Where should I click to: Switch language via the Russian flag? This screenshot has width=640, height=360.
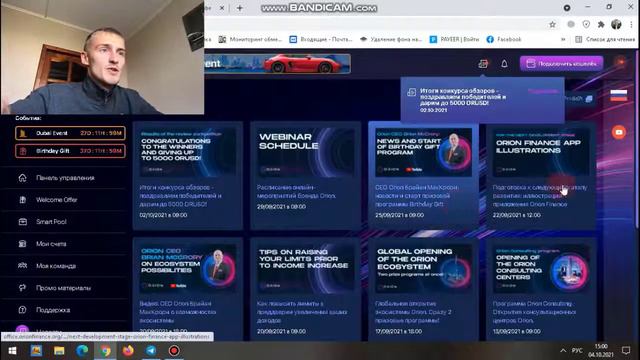point(619,95)
